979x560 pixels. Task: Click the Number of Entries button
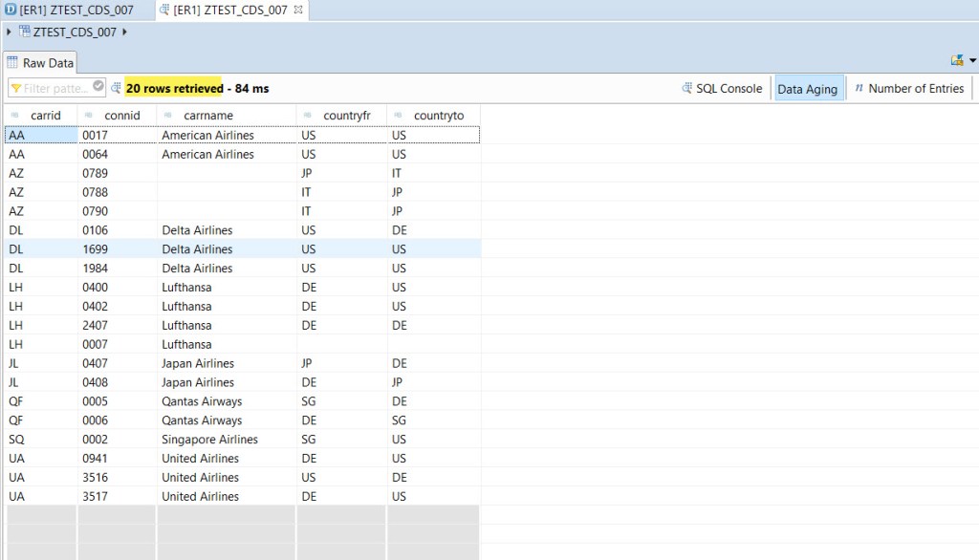[x=908, y=89]
